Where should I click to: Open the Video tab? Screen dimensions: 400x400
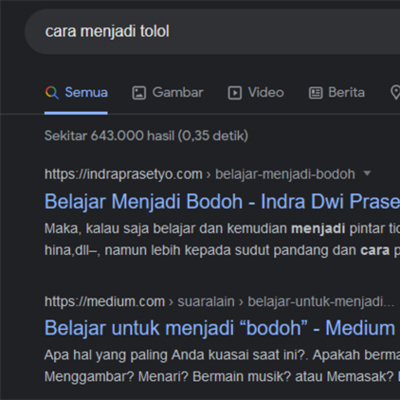256,93
